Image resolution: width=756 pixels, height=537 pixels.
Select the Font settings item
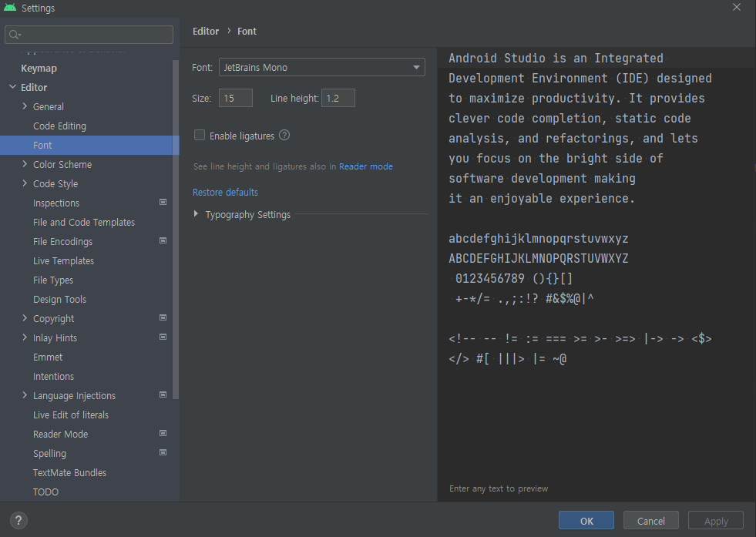(89, 145)
